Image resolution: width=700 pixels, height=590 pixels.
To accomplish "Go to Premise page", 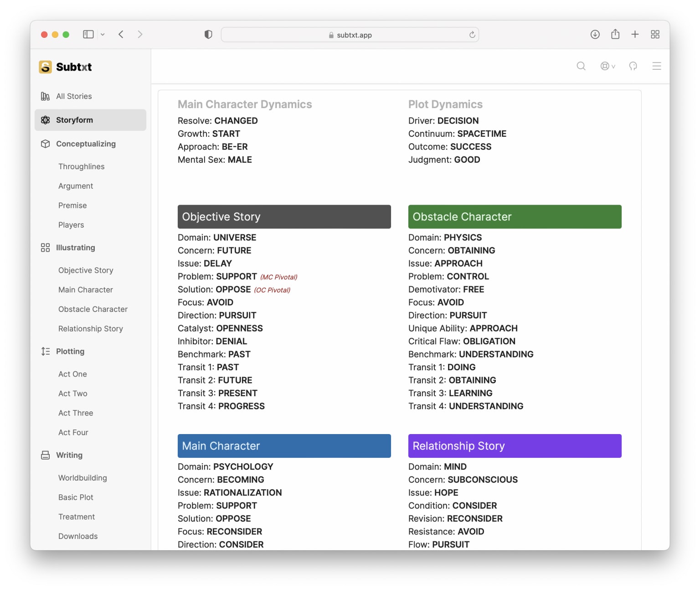I will click(72, 206).
